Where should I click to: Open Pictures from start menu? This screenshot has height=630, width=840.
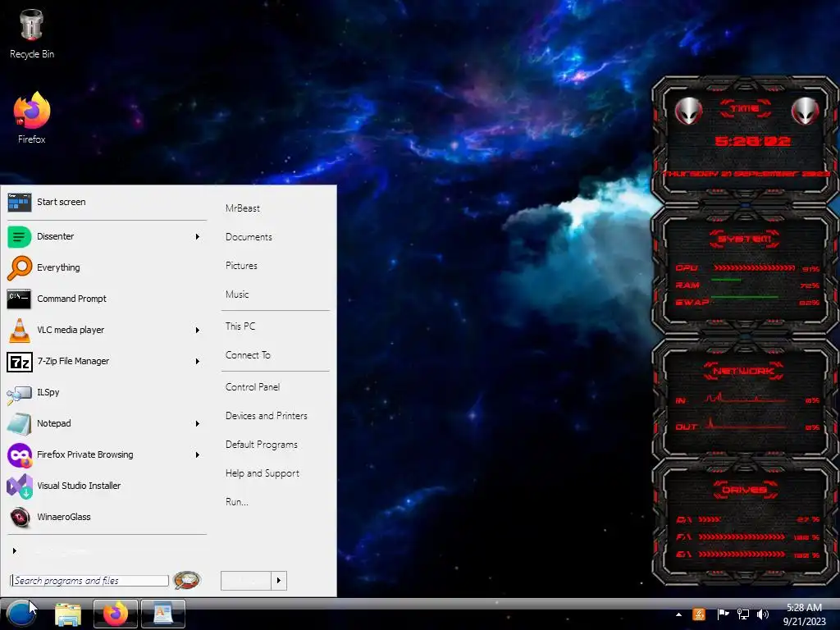(x=241, y=266)
